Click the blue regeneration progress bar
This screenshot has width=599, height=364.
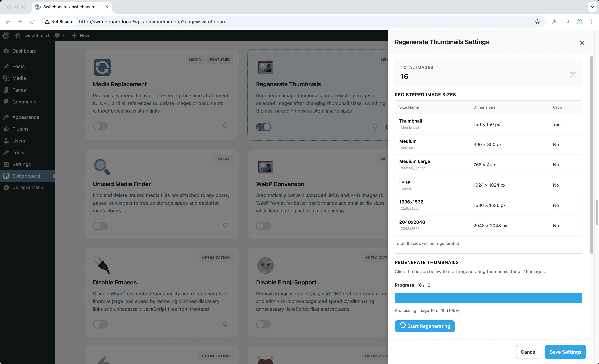click(488, 298)
